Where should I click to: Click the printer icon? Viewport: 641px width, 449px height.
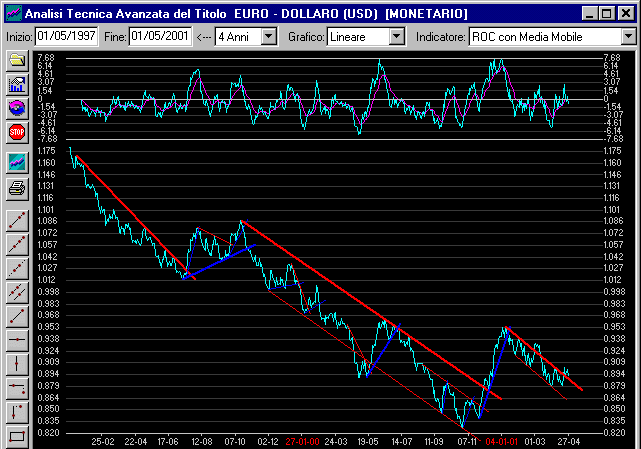(17, 187)
